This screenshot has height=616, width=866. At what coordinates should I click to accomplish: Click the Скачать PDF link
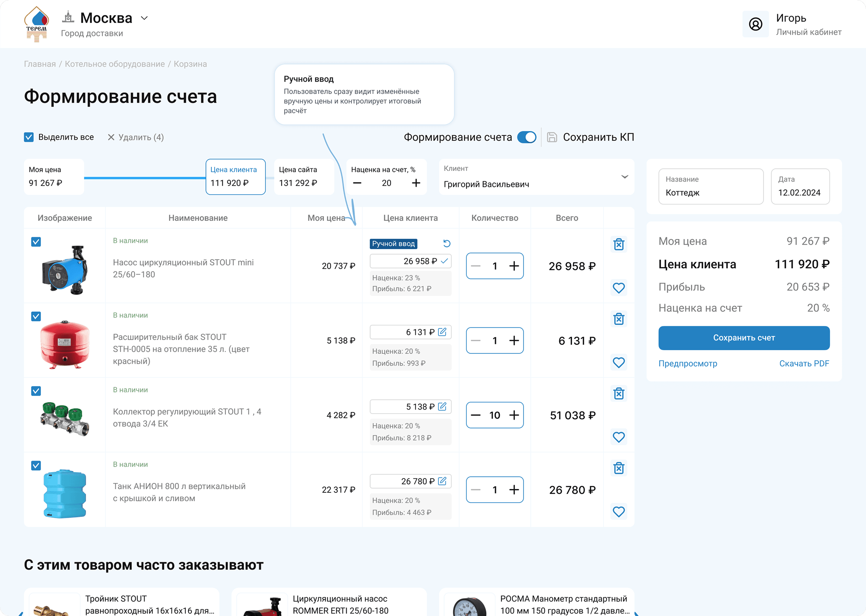tap(804, 363)
